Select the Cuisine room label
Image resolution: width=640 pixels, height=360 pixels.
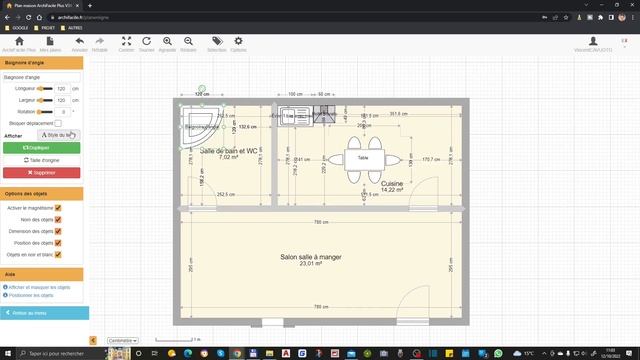coord(392,184)
